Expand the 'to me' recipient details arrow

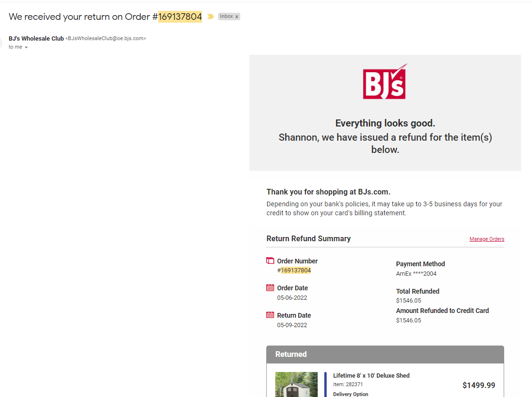pyautogui.click(x=26, y=47)
